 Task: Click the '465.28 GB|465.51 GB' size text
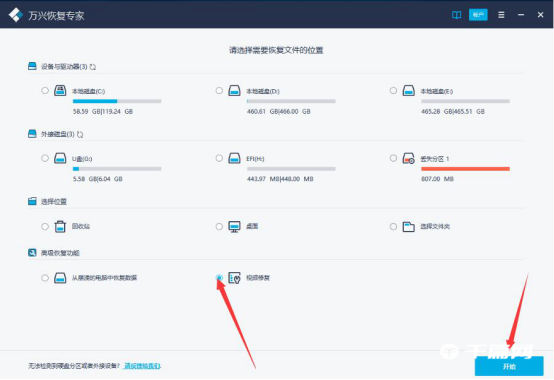point(453,112)
